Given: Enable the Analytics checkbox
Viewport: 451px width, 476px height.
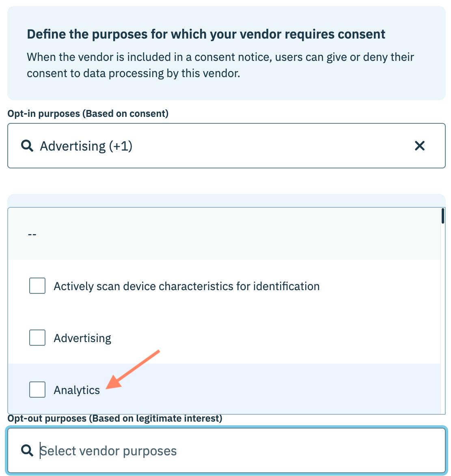Looking at the screenshot, I should [x=37, y=390].
